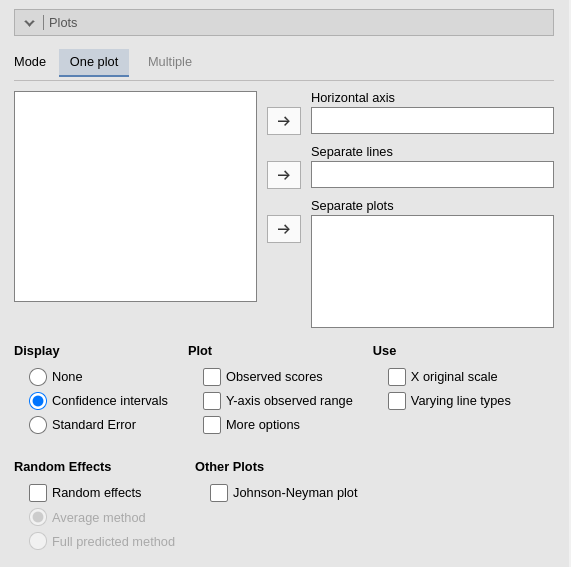Collapse the Plots section chevron

coord(29,23)
